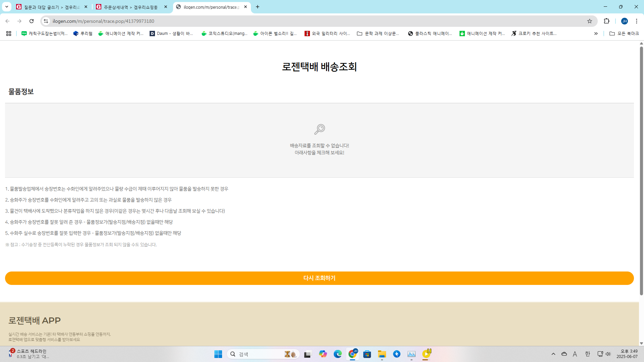Open 플라스틱 애니메이 bookmark
The image size is (644, 362).
pos(430,34)
